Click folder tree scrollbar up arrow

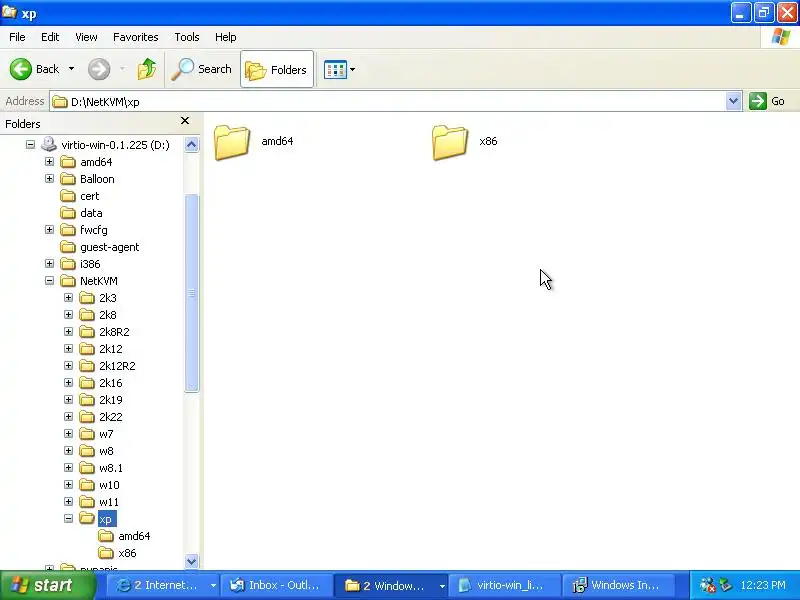[x=191, y=145]
